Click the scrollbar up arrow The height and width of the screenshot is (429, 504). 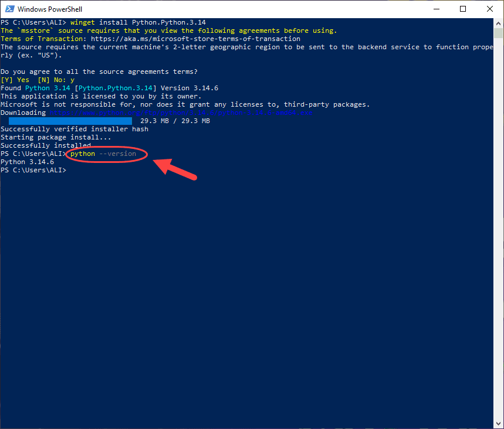[x=498, y=23]
